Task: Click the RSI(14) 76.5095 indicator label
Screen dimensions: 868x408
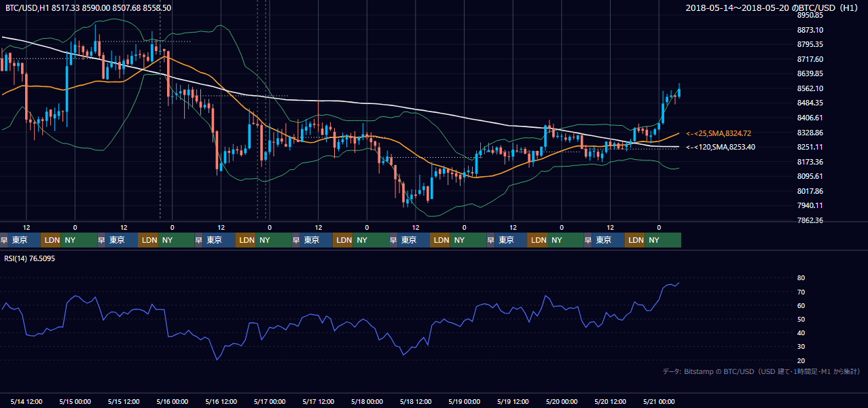Action: pos(30,258)
